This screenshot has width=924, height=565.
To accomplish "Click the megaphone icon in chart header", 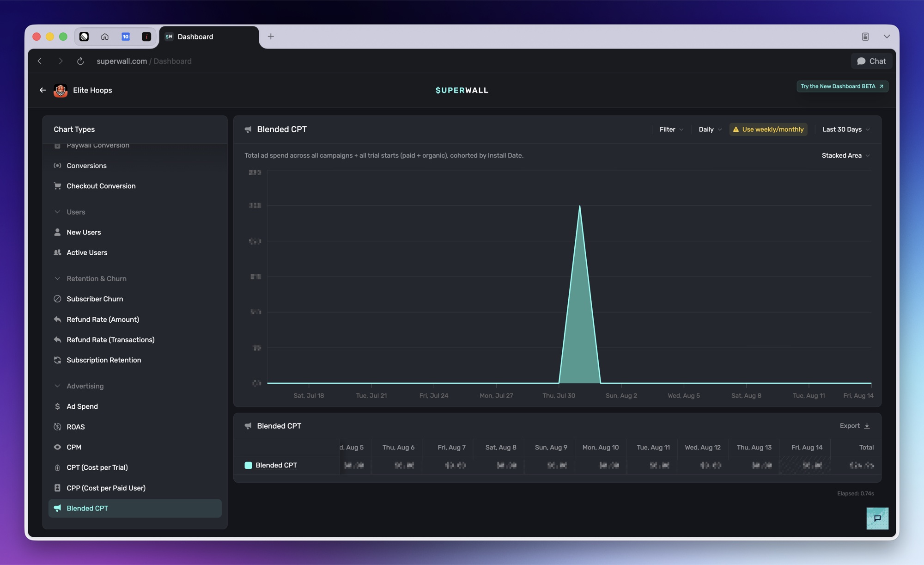I will point(248,129).
